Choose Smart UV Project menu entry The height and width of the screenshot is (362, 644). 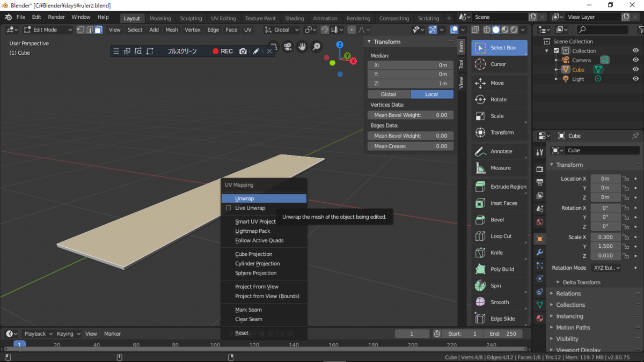[255, 221]
